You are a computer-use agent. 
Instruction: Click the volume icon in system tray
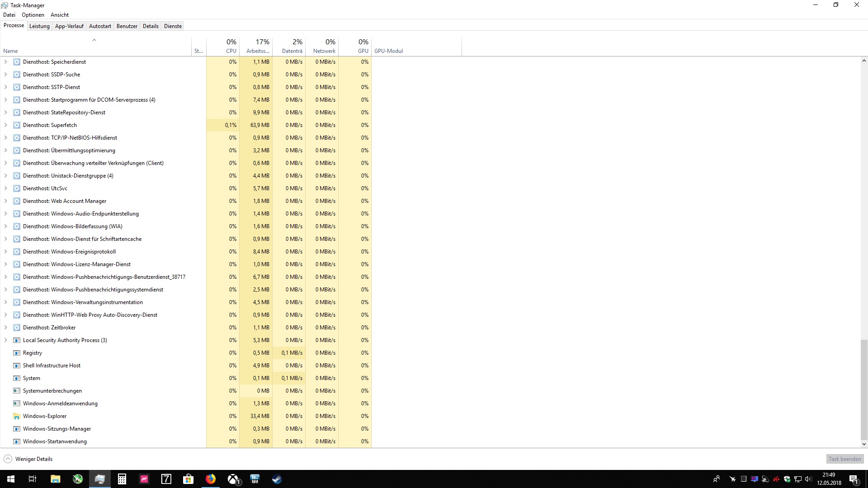(808, 479)
